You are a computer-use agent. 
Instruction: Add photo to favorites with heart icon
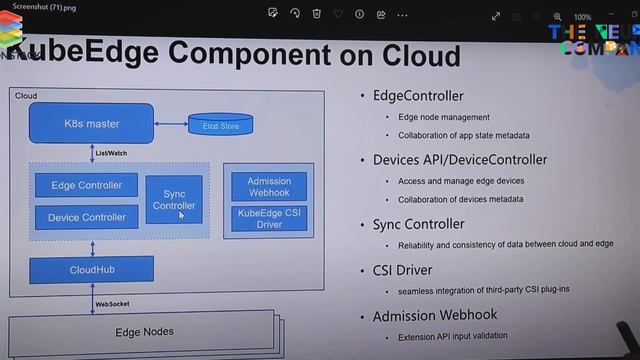(x=338, y=14)
